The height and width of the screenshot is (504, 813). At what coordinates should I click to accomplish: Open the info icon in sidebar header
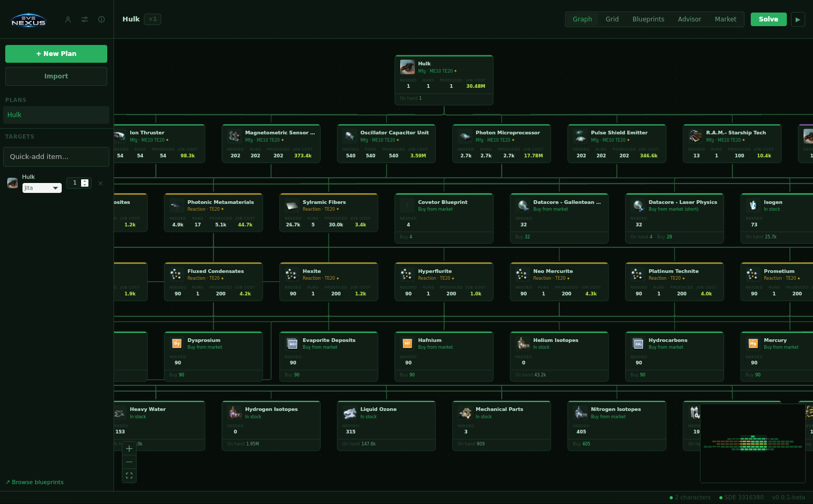(x=101, y=19)
